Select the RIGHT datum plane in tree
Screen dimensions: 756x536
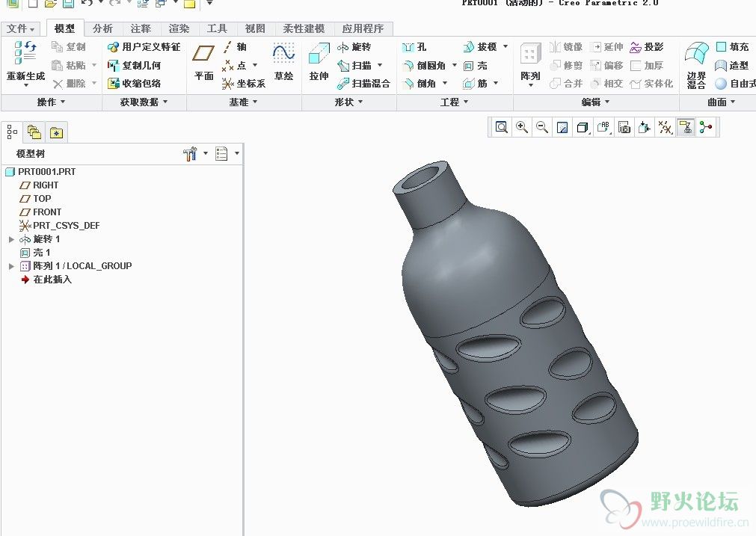(39, 185)
